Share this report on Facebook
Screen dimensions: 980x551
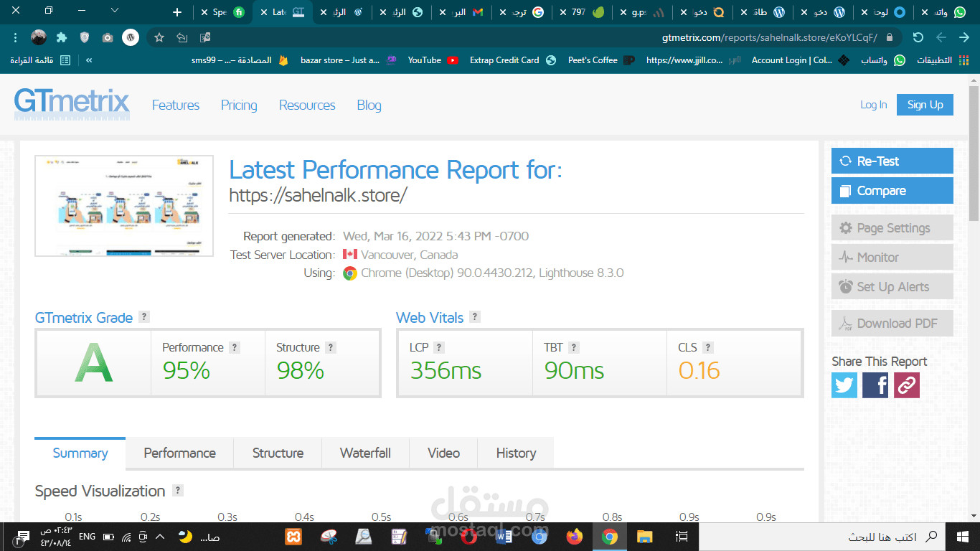tap(875, 385)
